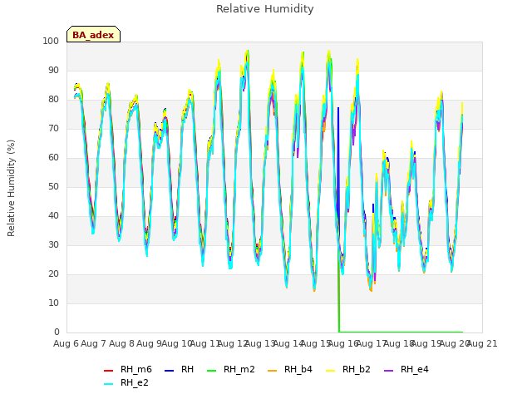Click the Aug 6 x-axis label
The image size is (532, 399).
coord(66,343)
